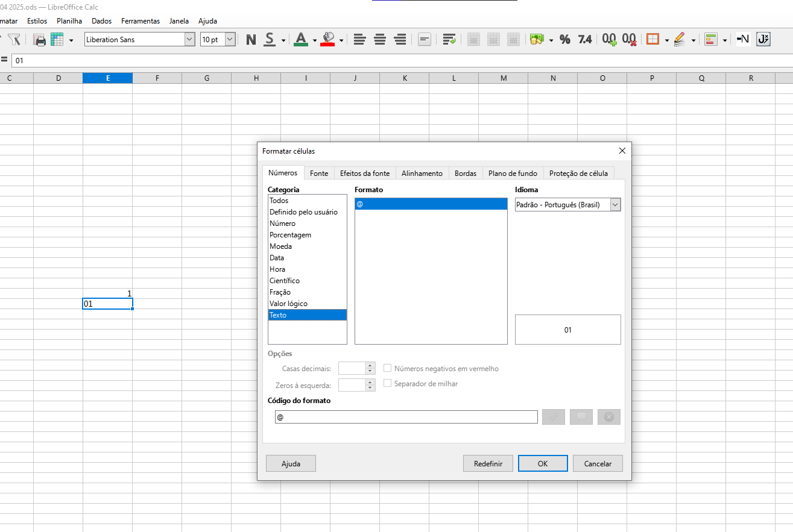Click the Ajuda button in dialog
The height and width of the screenshot is (532, 793).
[291, 463]
